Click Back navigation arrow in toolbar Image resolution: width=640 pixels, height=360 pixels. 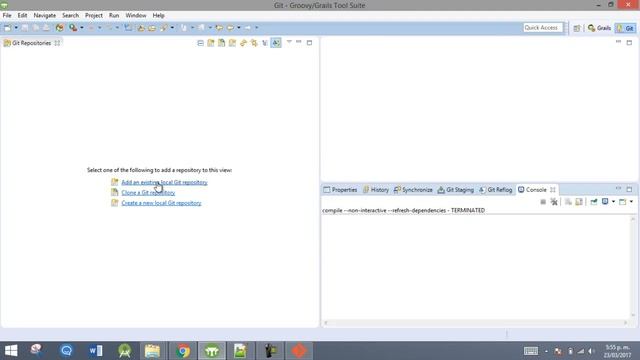231,28
